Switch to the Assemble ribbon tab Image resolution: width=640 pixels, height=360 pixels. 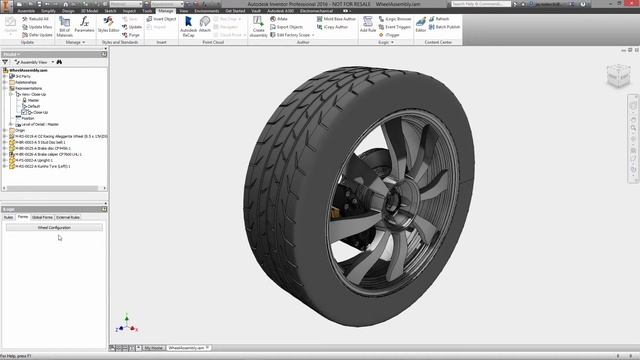pyautogui.click(x=26, y=11)
